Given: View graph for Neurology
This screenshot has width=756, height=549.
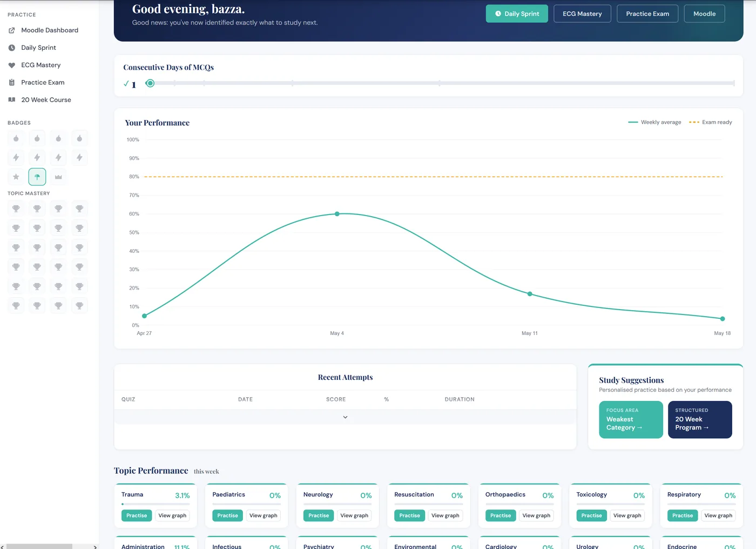Looking at the screenshot, I should pyautogui.click(x=354, y=515).
